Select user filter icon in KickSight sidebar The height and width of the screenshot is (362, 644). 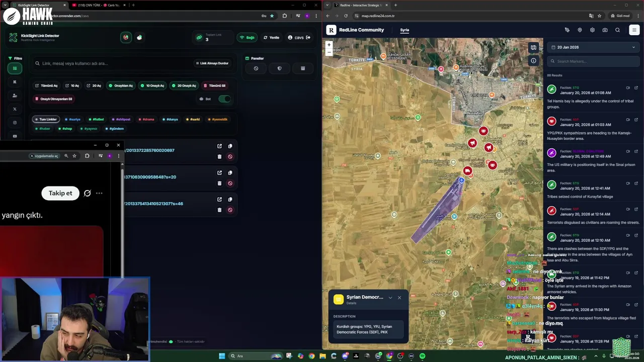[15, 96]
